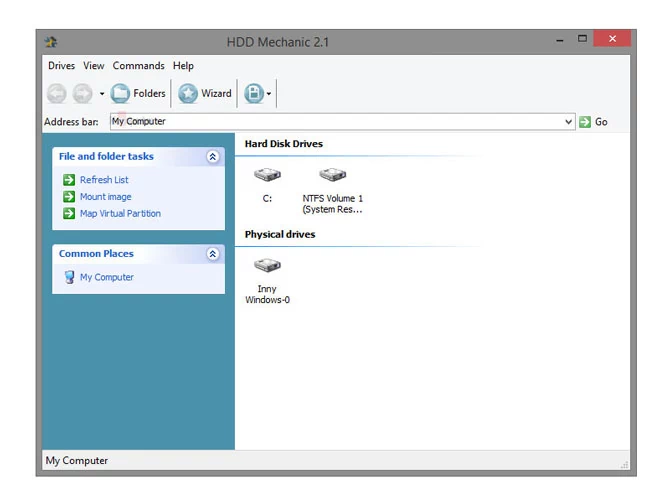
Task: Click the Refresh List link
Action: click(x=104, y=180)
